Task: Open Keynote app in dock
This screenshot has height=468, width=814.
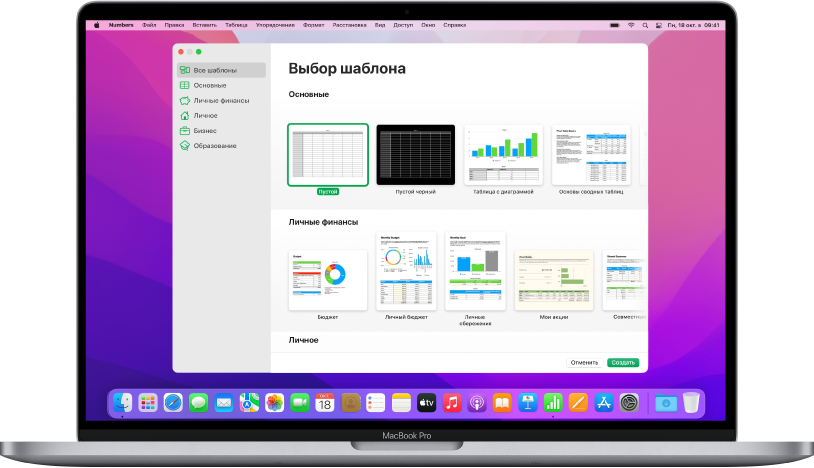Action: click(527, 403)
